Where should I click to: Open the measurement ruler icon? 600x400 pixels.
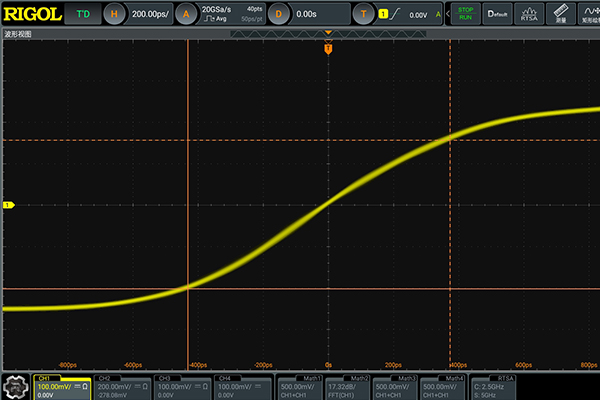click(561, 14)
